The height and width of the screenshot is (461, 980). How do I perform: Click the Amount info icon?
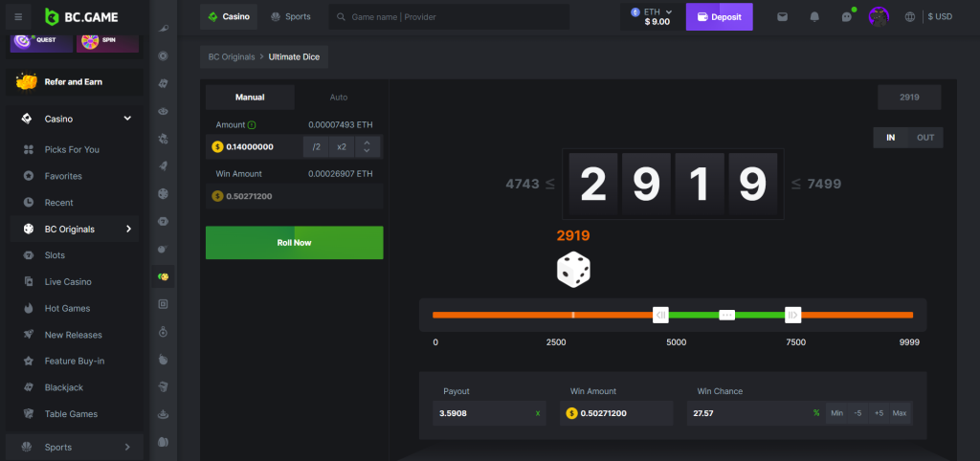[252, 125]
